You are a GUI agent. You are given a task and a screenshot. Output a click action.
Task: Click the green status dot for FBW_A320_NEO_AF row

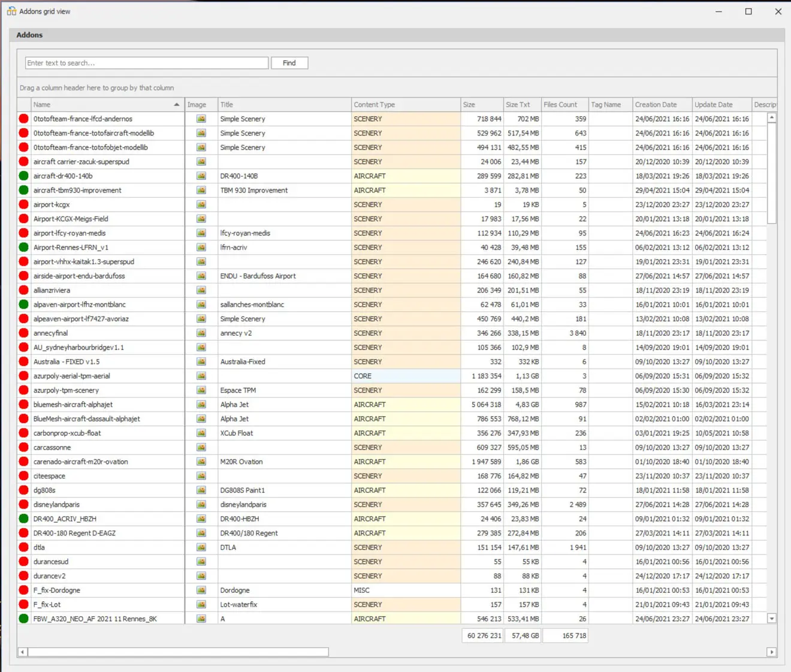pos(24,619)
